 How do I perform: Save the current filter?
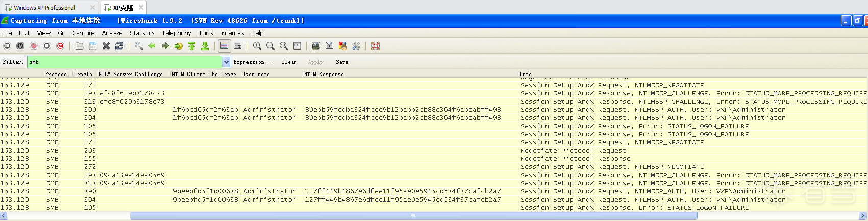click(x=342, y=62)
